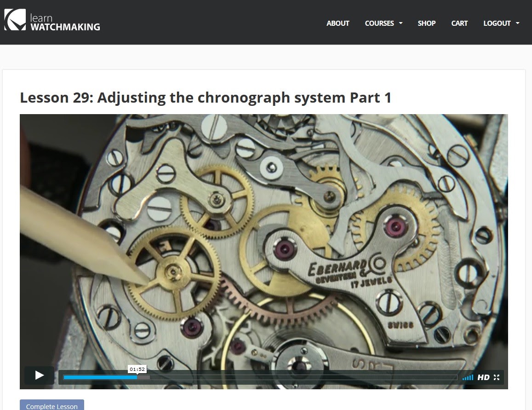
Task: Click the blue volume bars icon
Action: point(468,377)
